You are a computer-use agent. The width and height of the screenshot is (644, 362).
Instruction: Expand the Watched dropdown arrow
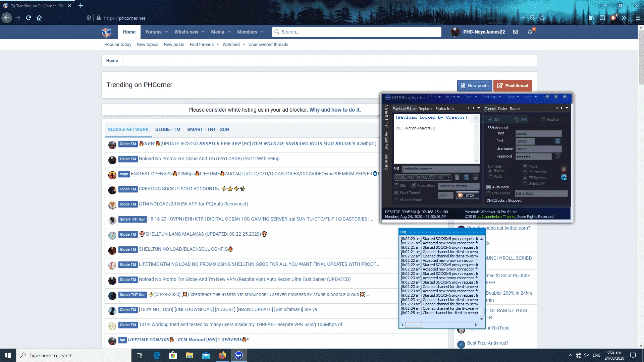244,45
